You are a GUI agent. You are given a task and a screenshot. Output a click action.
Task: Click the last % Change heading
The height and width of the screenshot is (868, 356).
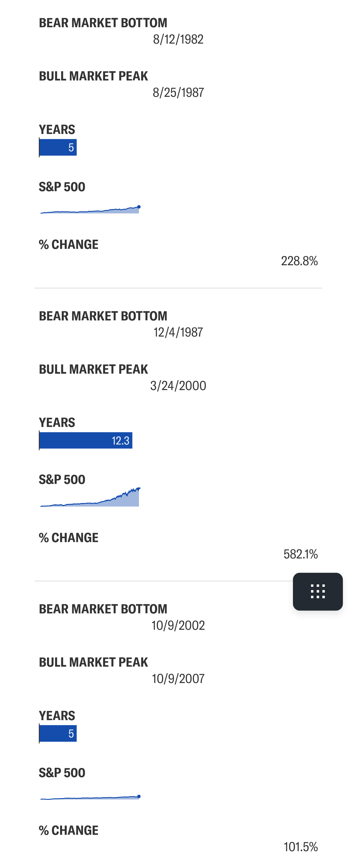(x=69, y=830)
